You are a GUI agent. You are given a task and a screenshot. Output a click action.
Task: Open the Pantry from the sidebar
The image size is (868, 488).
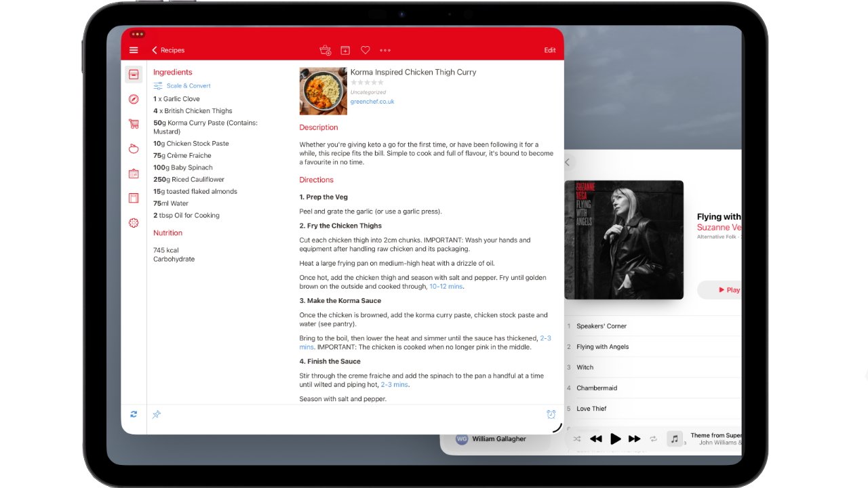[x=134, y=148]
